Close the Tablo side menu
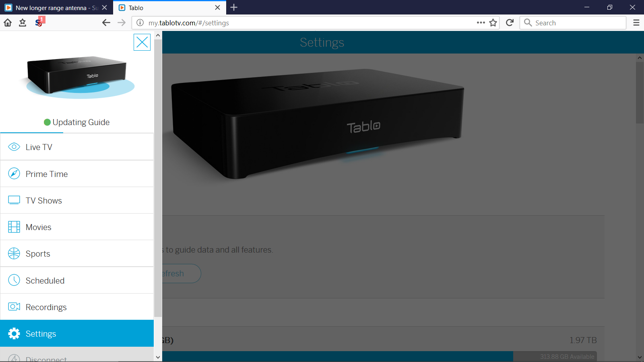The height and width of the screenshot is (362, 644). pyautogui.click(x=142, y=42)
